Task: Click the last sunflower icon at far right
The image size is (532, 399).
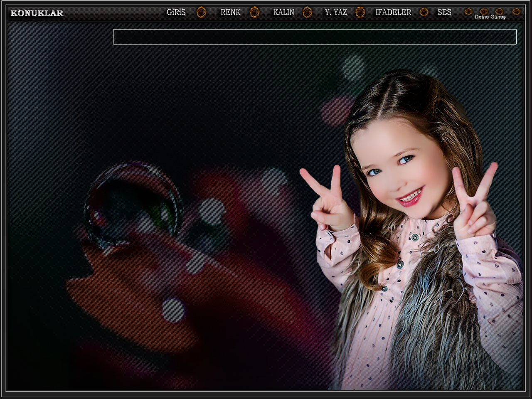Action: 516,12
